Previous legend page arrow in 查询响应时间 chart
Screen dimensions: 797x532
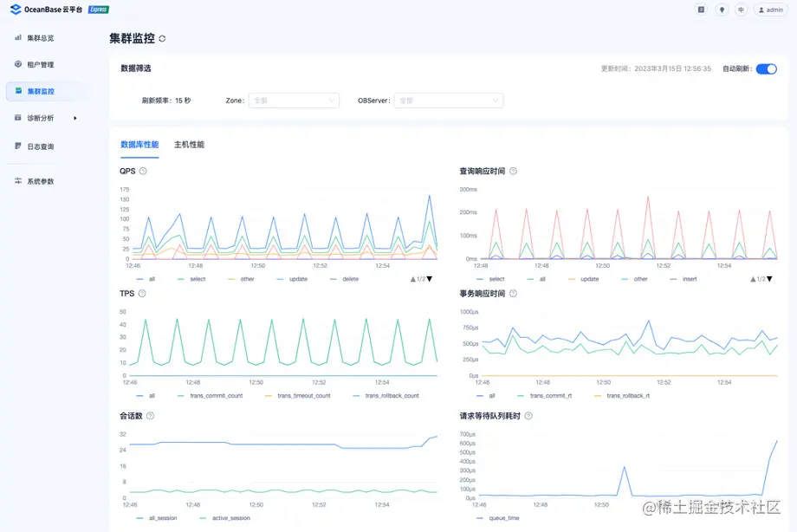click(x=753, y=279)
